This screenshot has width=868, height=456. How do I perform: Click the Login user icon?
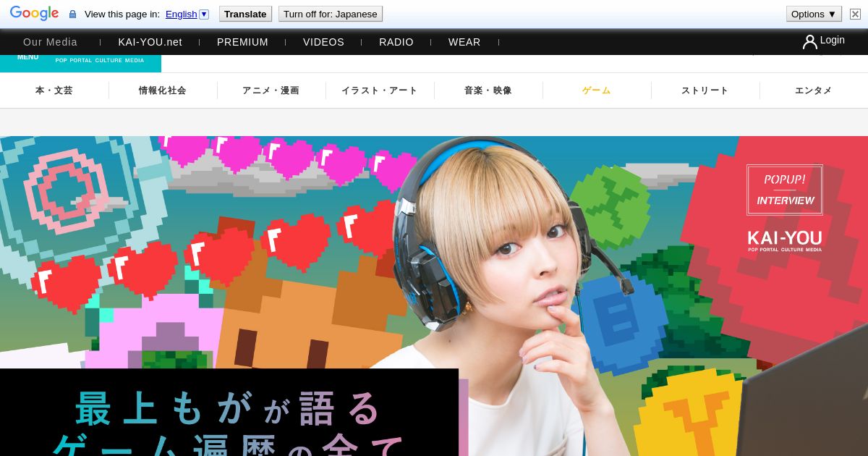pyautogui.click(x=809, y=42)
